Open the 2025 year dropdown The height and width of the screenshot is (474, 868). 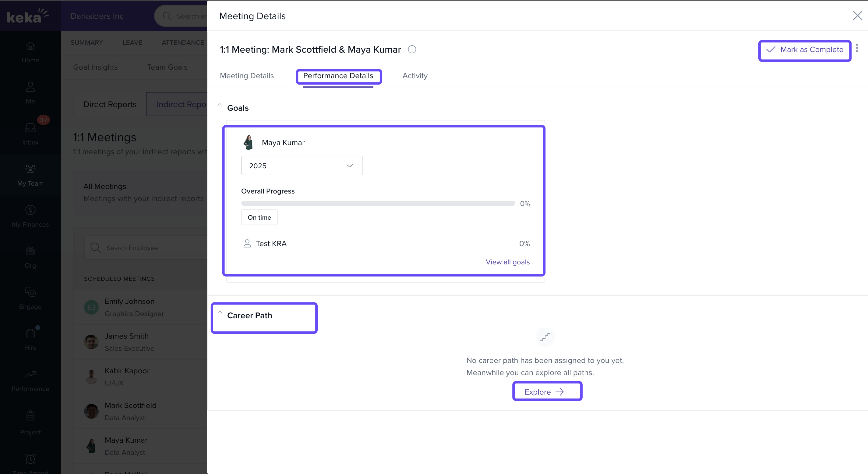click(x=302, y=166)
